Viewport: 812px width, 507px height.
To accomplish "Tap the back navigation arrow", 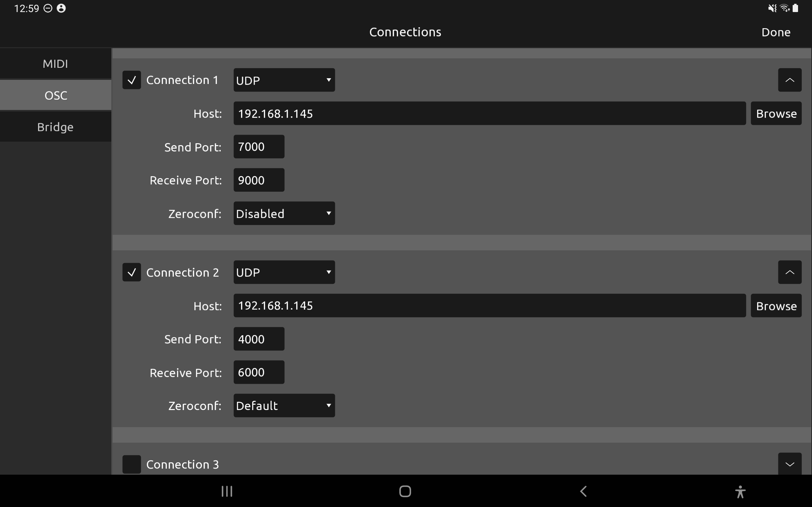I will 583,491.
